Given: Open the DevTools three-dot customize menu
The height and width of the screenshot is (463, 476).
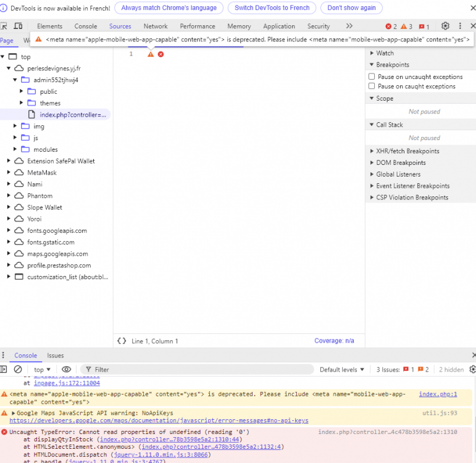Looking at the screenshot, I should [x=460, y=26].
